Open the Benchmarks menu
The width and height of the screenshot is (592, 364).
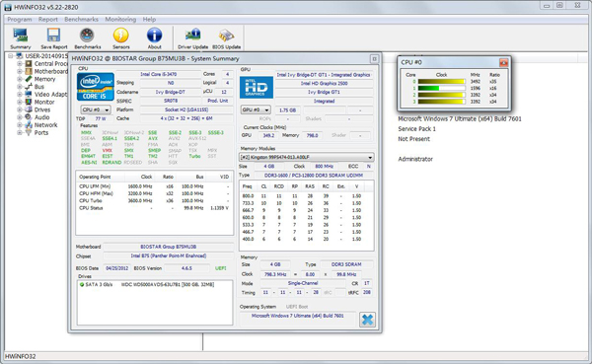point(81,20)
